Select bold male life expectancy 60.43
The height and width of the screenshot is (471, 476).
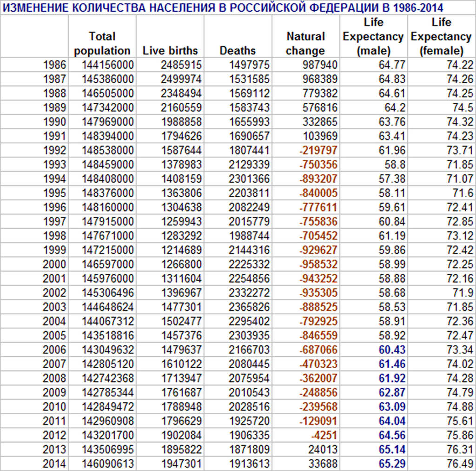(x=392, y=350)
